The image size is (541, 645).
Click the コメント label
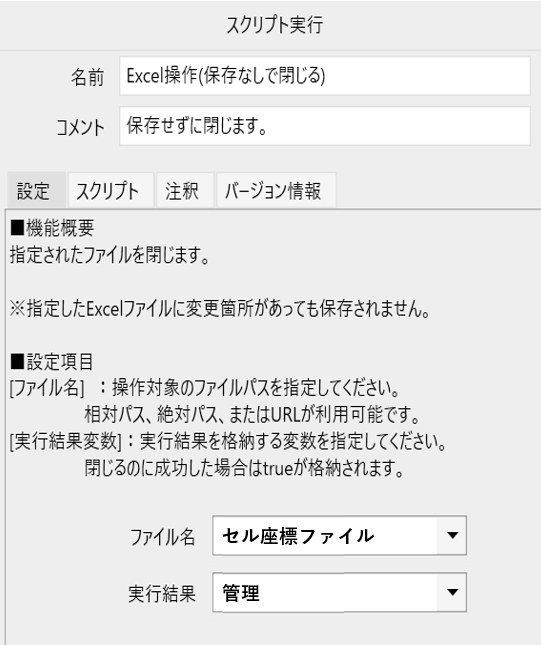[x=80, y=127]
